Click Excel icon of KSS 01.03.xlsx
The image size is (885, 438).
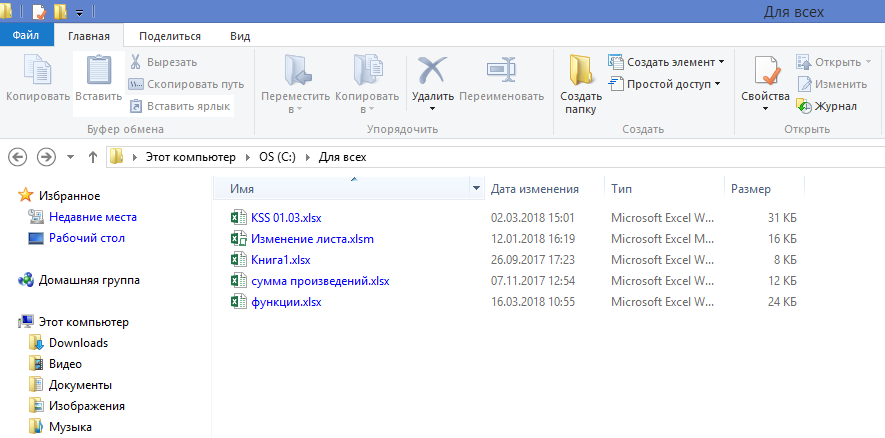point(238,218)
